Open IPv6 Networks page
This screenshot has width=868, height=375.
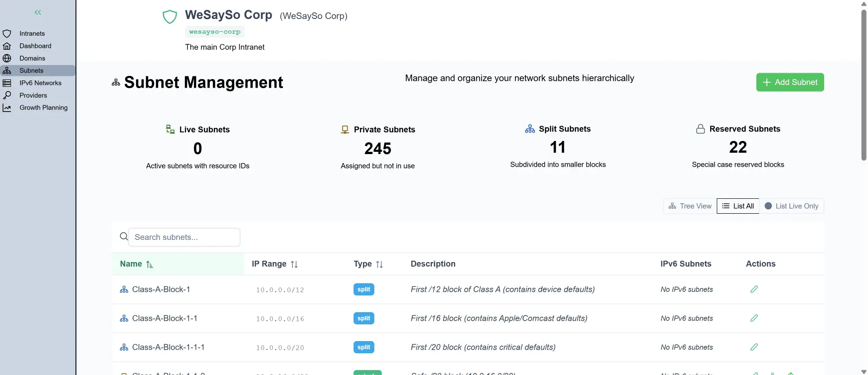pos(40,83)
